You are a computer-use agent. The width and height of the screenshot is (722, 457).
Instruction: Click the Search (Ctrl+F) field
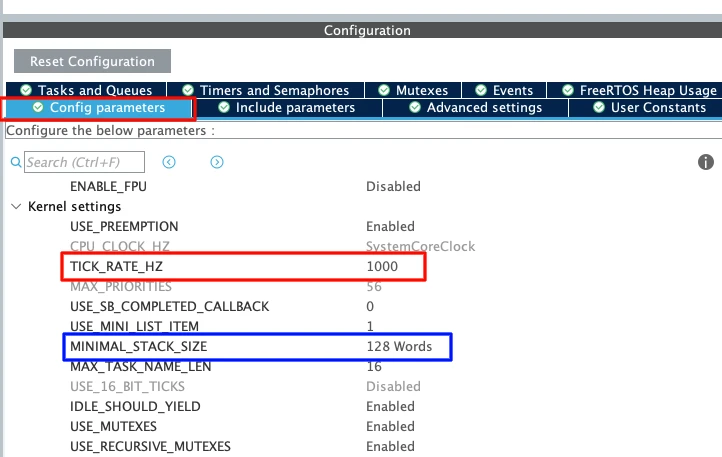pos(85,162)
